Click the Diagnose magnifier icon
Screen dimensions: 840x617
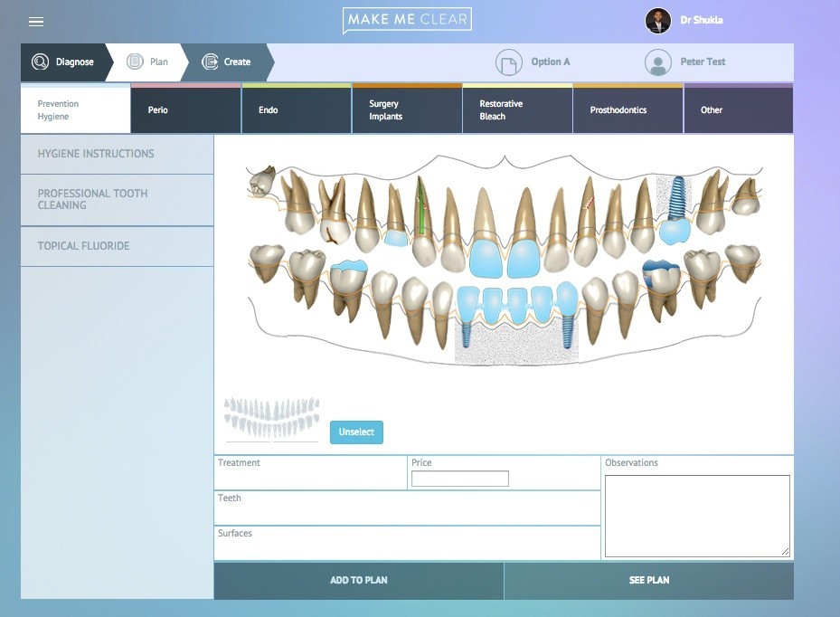(x=40, y=62)
